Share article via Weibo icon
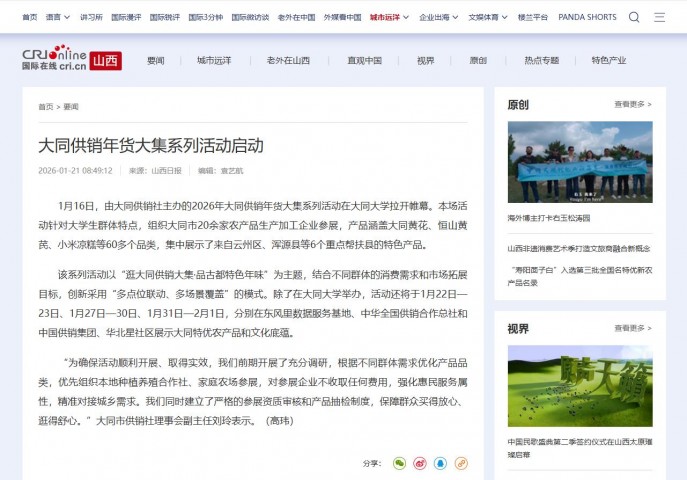This screenshot has height=480, width=687. (x=420, y=463)
